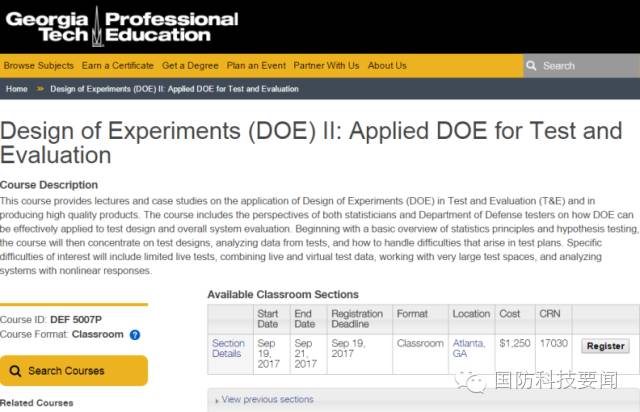Screen dimensions: 640x412
Task: Click the course title heading
Action: [311, 143]
